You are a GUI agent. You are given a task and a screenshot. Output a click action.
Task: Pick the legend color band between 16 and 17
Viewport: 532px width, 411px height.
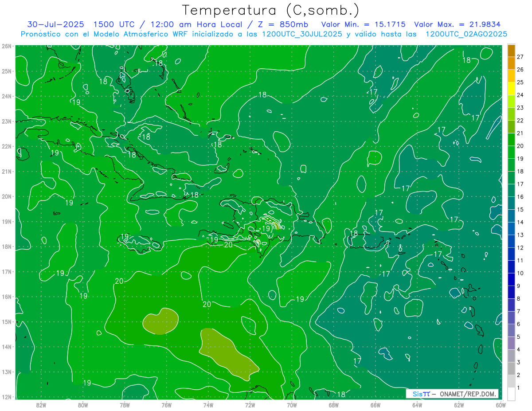(x=511, y=191)
